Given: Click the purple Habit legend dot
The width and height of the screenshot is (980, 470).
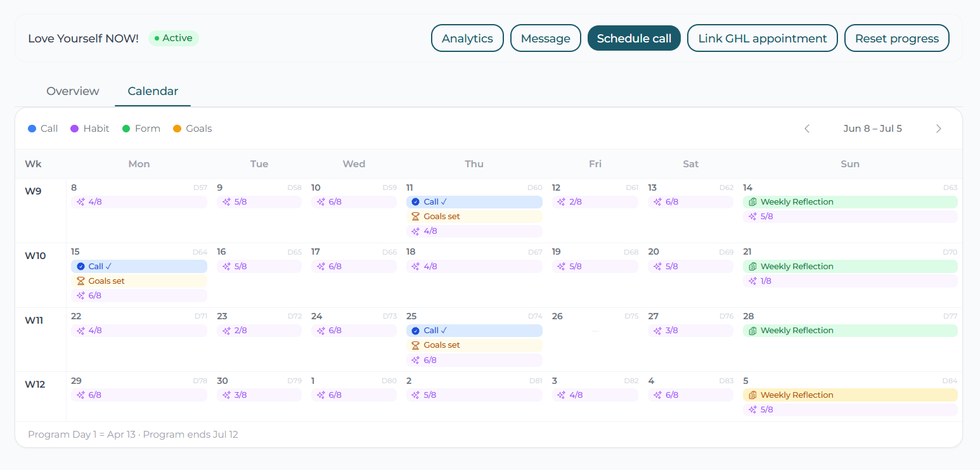Looking at the screenshot, I should pos(75,129).
